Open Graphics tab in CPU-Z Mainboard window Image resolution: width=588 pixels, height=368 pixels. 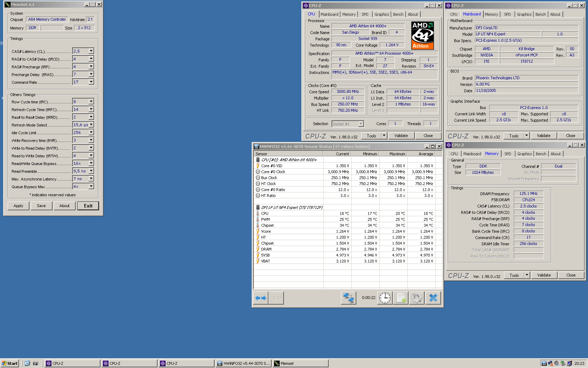[x=524, y=14]
